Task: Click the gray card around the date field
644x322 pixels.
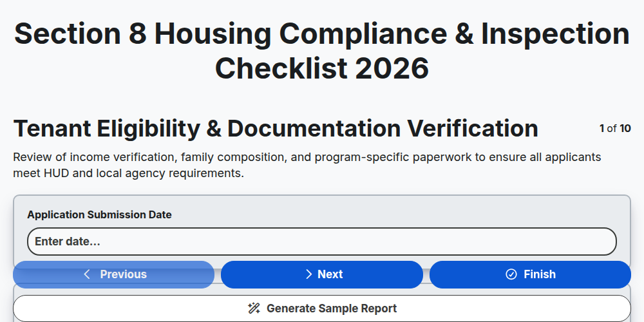Action: tap(322, 231)
